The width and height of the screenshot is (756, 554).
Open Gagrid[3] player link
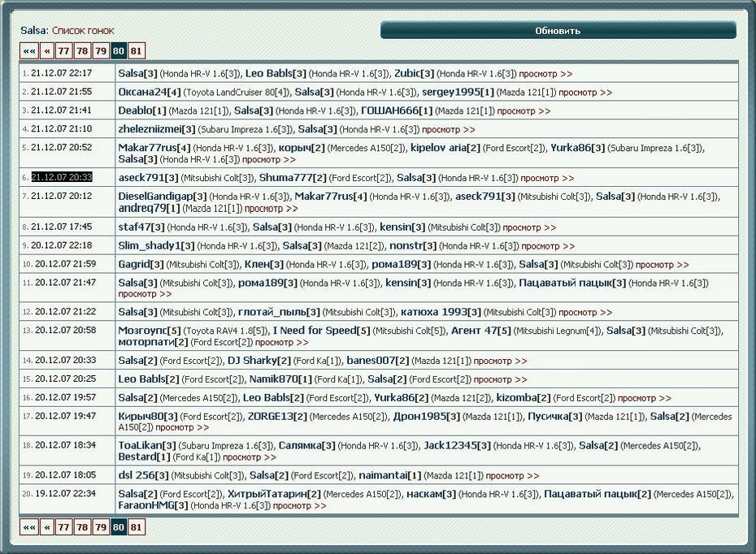tap(141, 265)
